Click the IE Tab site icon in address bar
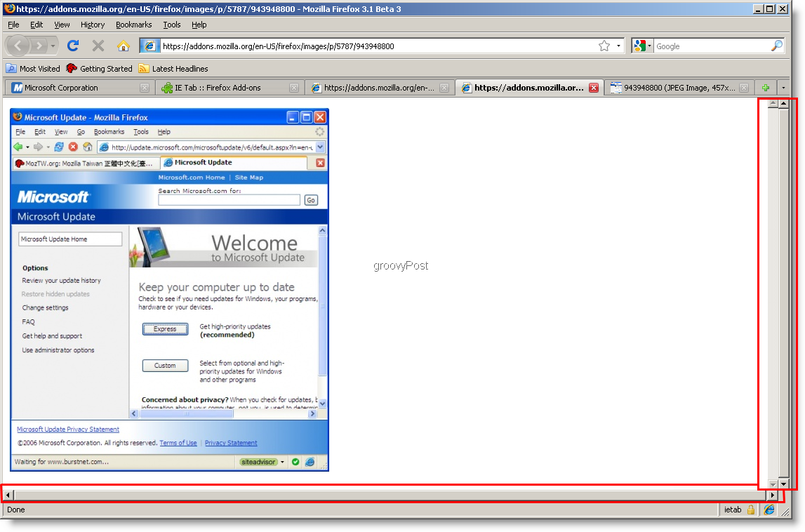Viewport: 805px width, 532px height. (149, 46)
